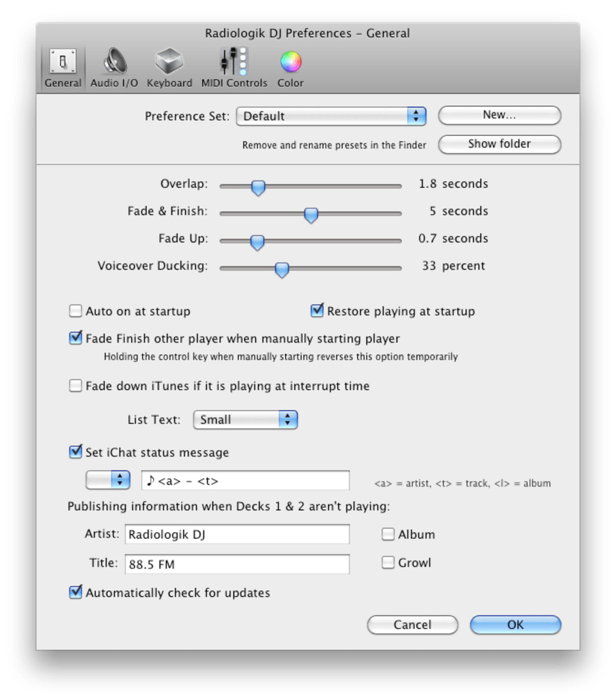Enable Auto on at startup
The image size is (616, 700).
click(75, 310)
